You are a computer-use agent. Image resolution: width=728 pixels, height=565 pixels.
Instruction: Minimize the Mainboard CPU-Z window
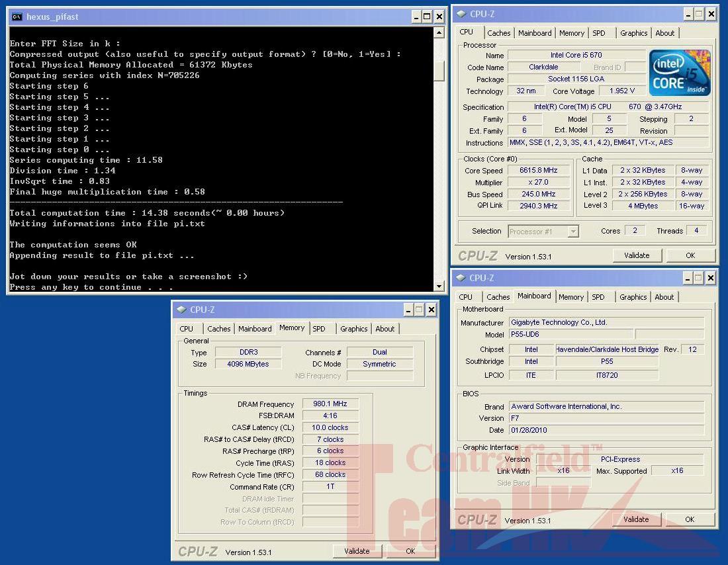688,278
